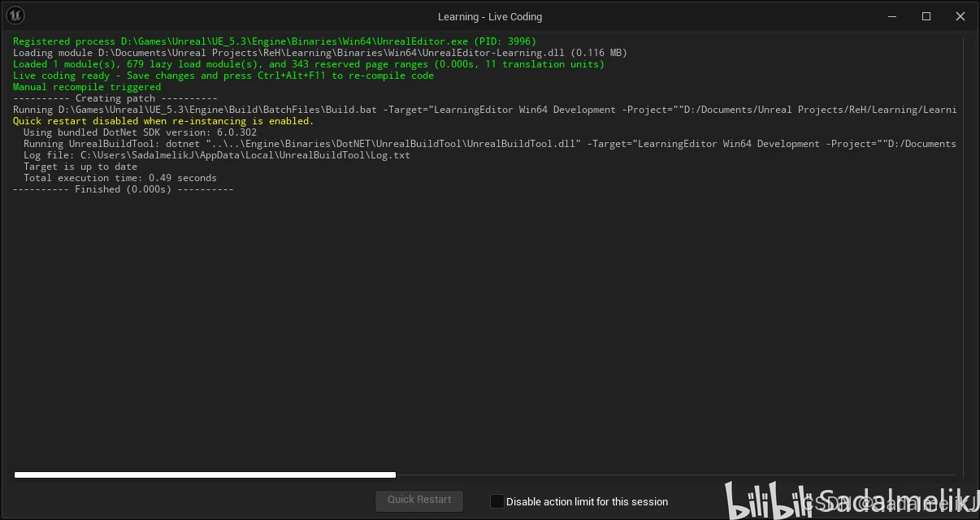Close the Live Coding window
This screenshot has width=980, height=520.
[960, 16]
